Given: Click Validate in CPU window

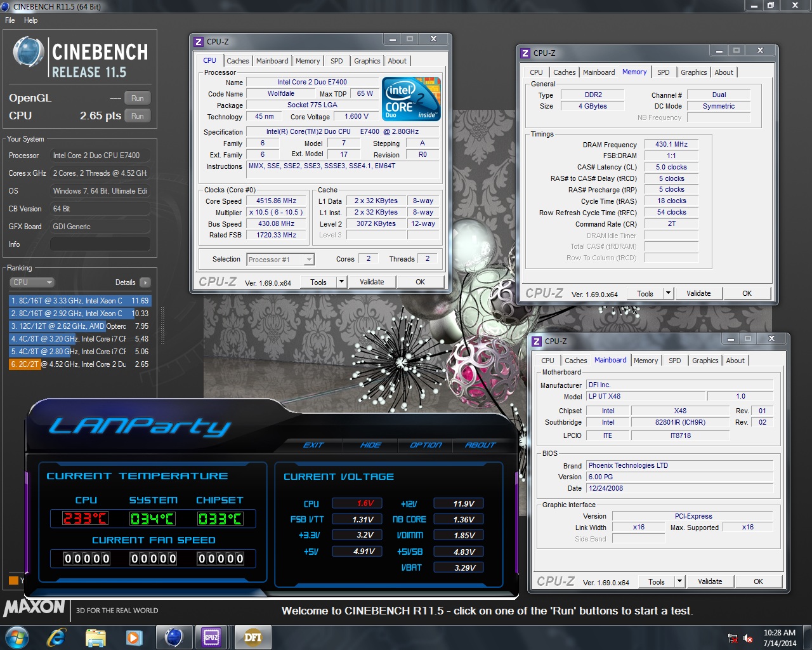Looking at the screenshot, I should click(372, 282).
